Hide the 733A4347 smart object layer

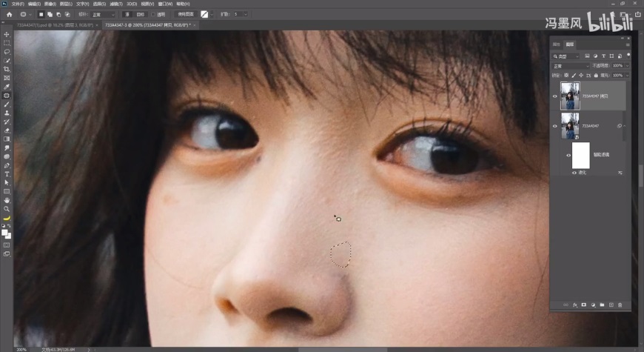click(x=555, y=126)
